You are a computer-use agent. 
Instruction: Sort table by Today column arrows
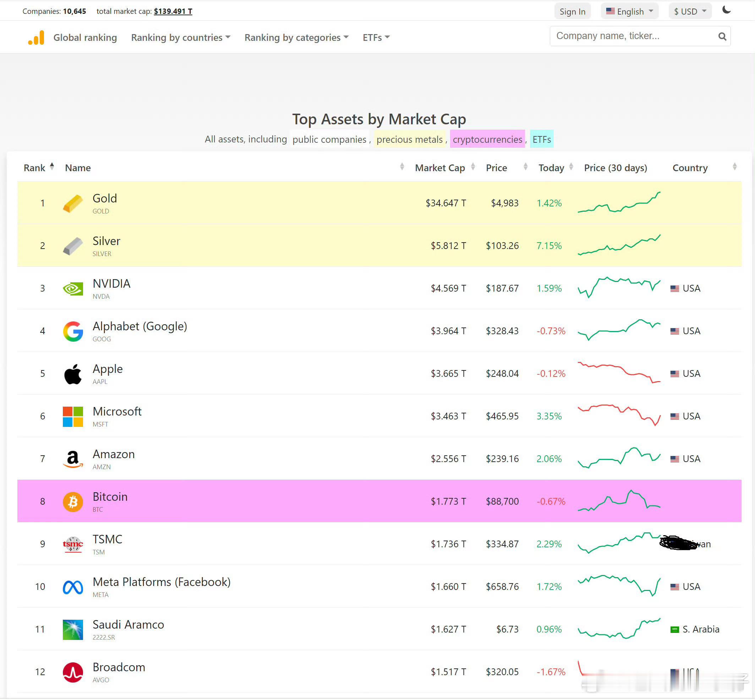[x=571, y=167]
